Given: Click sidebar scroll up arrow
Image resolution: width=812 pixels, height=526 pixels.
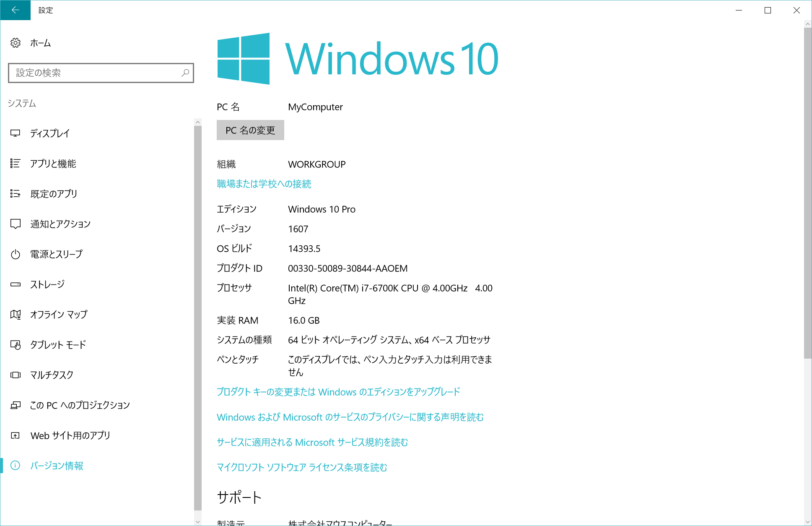Looking at the screenshot, I should pos(198,122).
